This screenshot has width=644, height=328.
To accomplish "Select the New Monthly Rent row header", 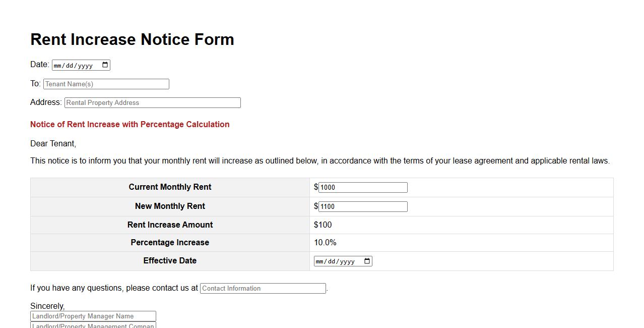I will (170, 206).
